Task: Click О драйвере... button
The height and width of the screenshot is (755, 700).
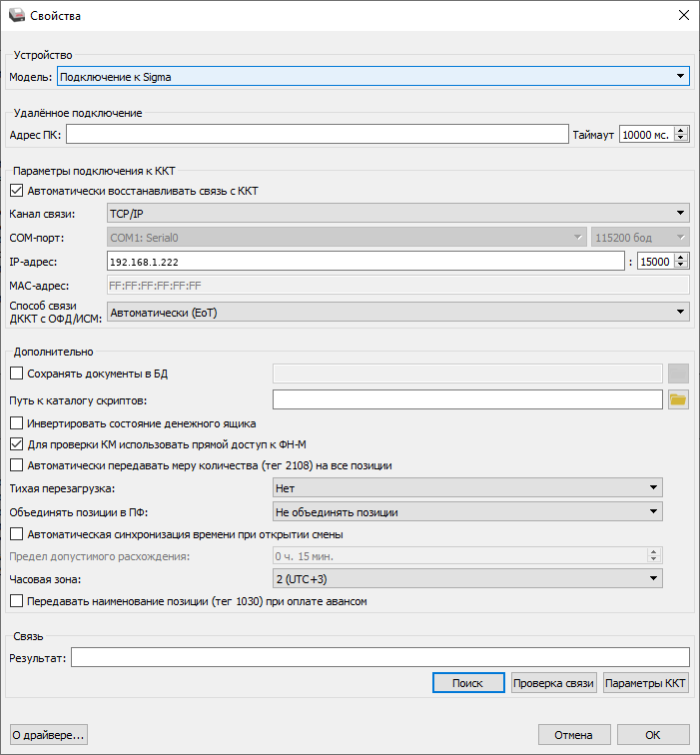Action: pos(49,735)
